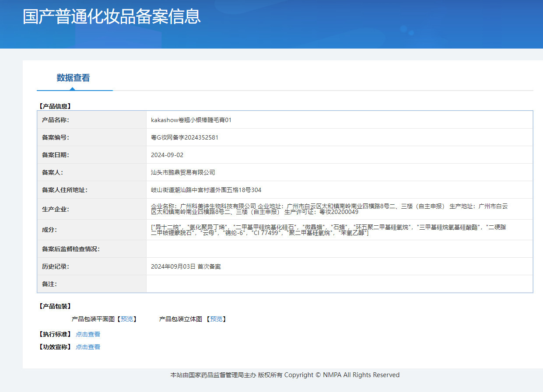Viewport: 543px width, 392px height.
Task: Click the 成分 ingredients list text
Action: pos(329,230)
